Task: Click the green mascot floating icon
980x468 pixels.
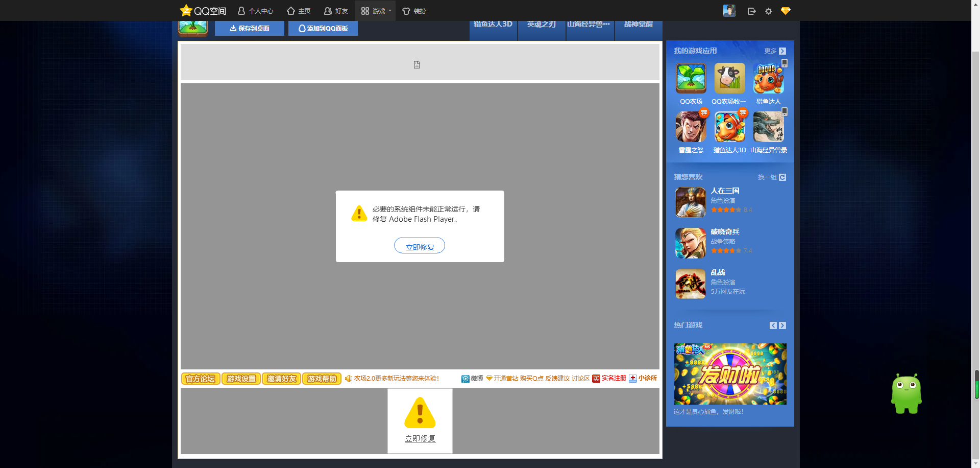Action: tap(906, 393)
